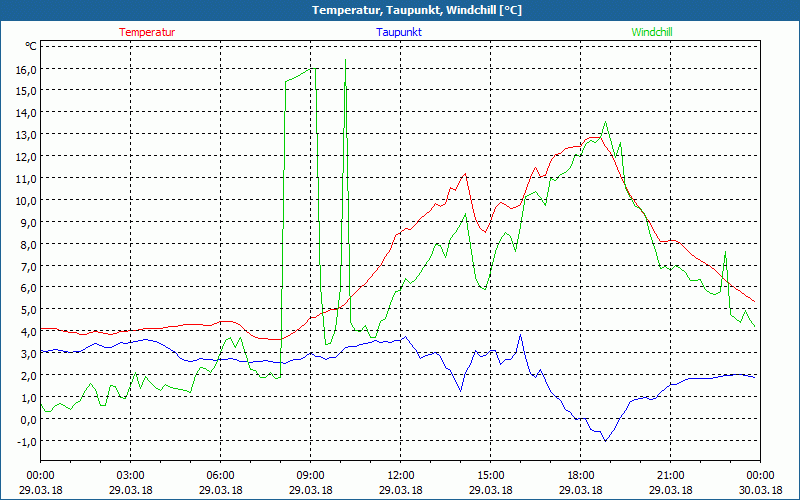Click the 14,0 y-axis value

pyautogui.click(x=27, y=113)
